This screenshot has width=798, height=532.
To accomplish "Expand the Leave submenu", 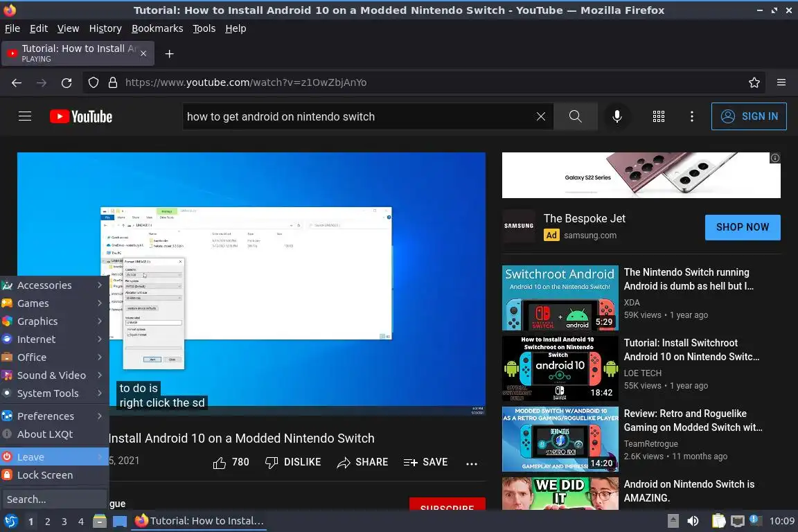I will click(54, 457).
